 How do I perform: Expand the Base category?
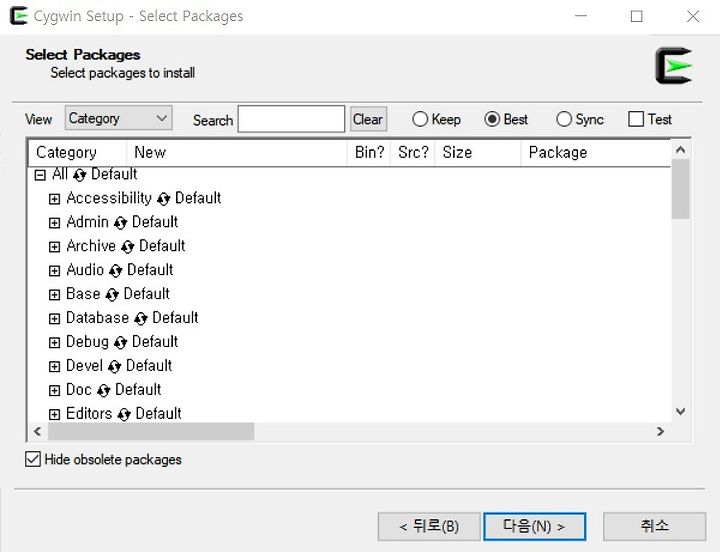click(54, 294)
